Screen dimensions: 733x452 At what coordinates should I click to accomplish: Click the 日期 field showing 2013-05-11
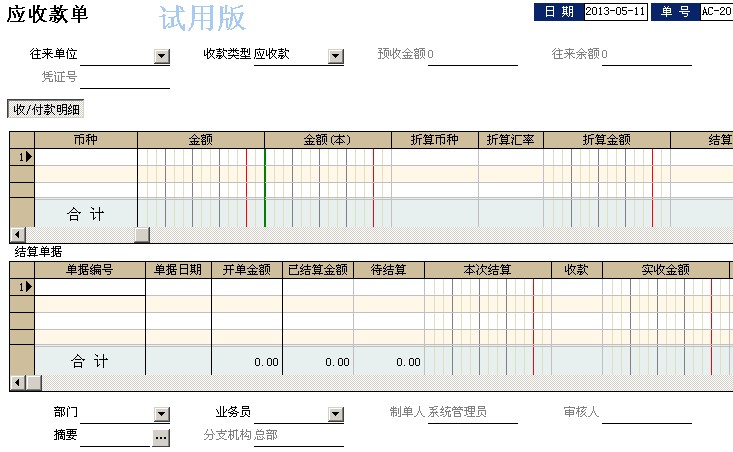tap(616, 12)
